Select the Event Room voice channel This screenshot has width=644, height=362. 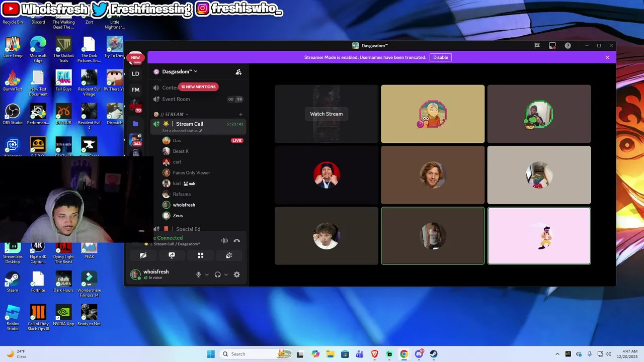pos(198,99)
